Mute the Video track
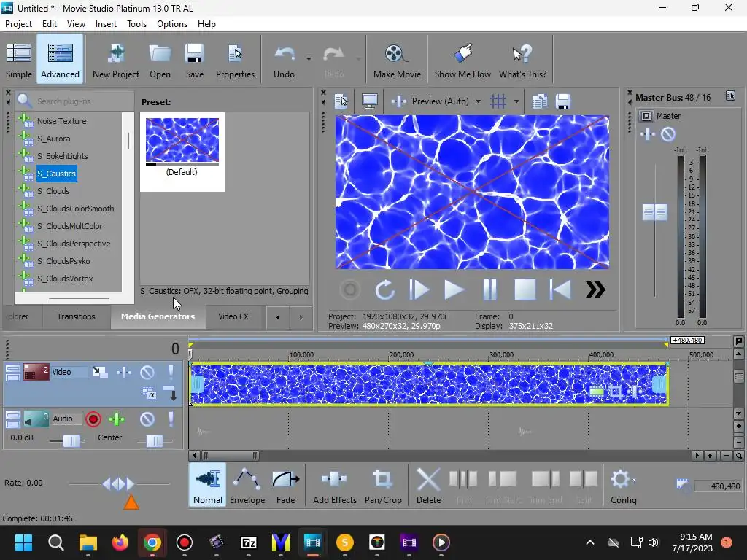The width and height of the screenshot is (747, 560). click(x=147, y=372)
